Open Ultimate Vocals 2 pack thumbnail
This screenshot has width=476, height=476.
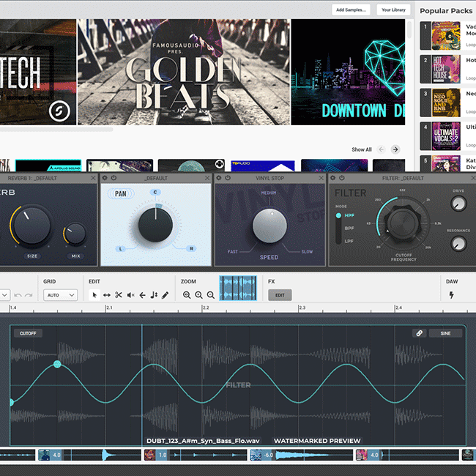446,135
